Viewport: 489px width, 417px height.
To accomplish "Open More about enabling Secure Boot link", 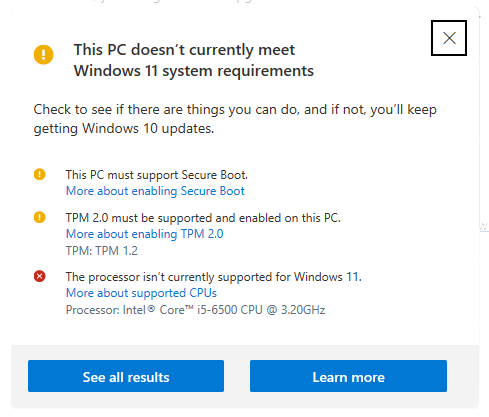I will point(155,191).
